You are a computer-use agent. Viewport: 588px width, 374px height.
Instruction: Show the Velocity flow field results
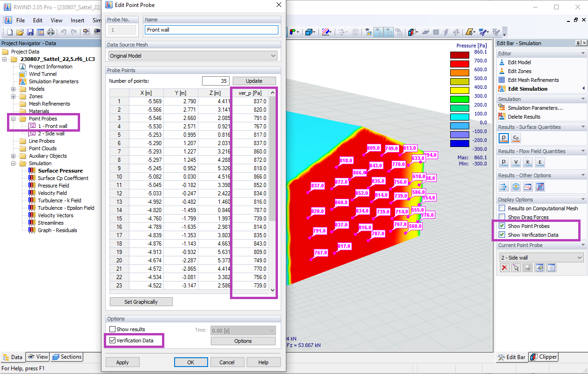pyautogui.click(x=515, y=162)
